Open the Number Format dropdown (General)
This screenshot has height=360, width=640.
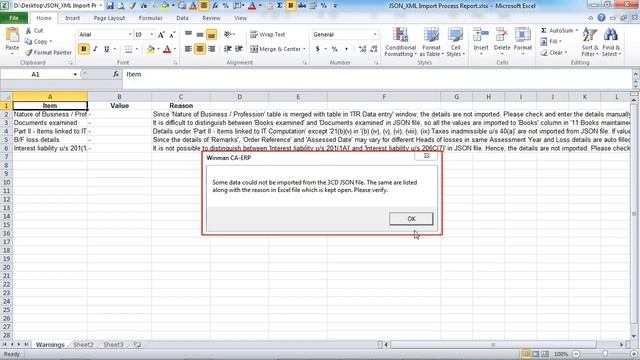pos(375,35)
